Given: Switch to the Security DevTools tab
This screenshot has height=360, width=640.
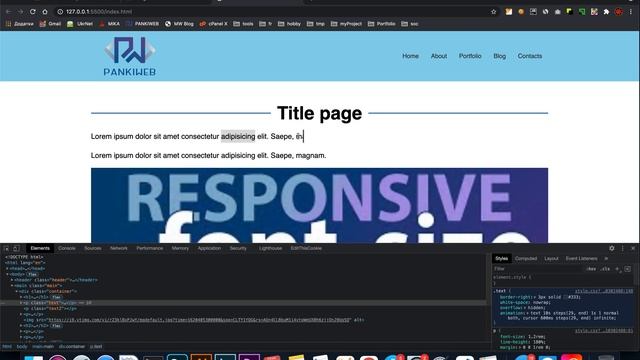Looking at the screenshot, I should [238, 248].
